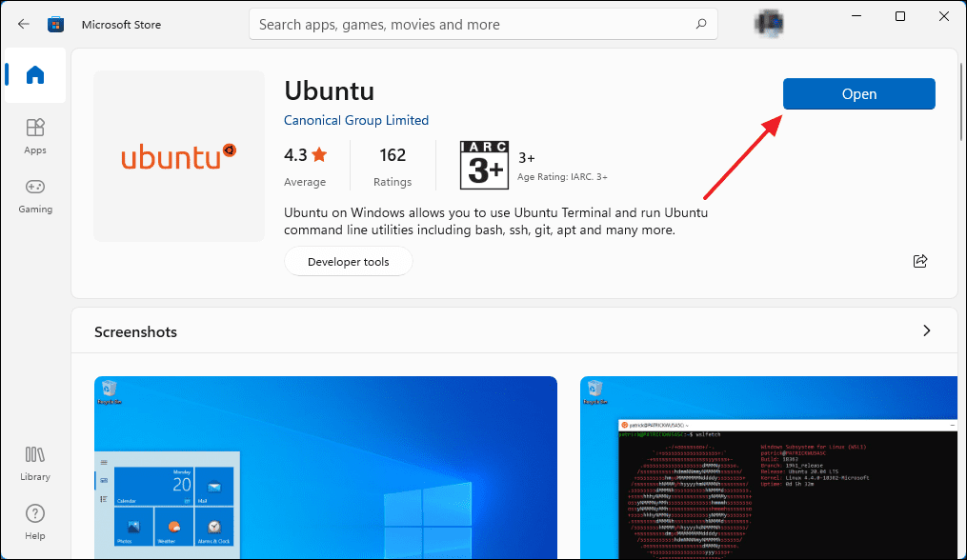The width and height of the screenshot is (967, 560).
Task: Expand Screenshots with the chevron arrow
Action: [x=926, y=331]
